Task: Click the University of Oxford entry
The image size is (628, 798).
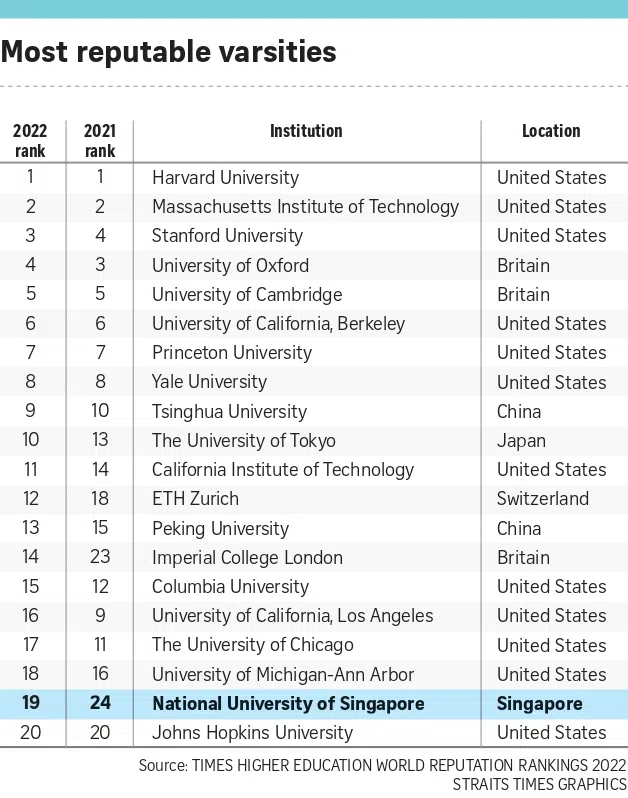Action: click(230, 265)
